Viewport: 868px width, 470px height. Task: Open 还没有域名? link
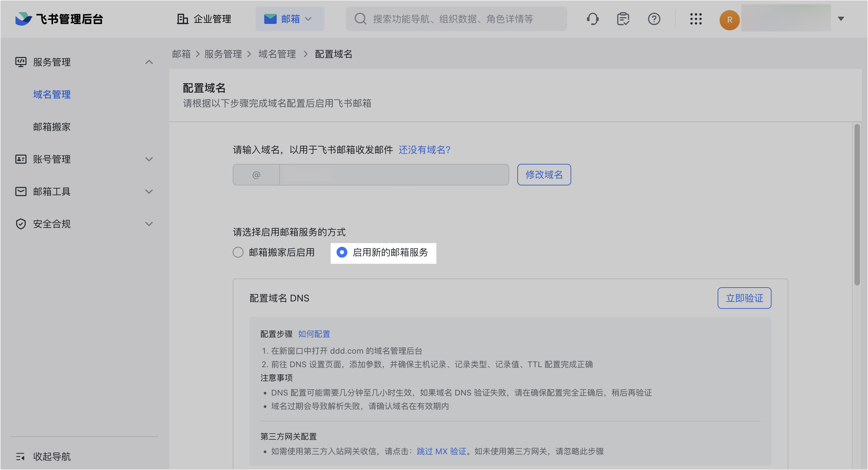click(424, 150)
